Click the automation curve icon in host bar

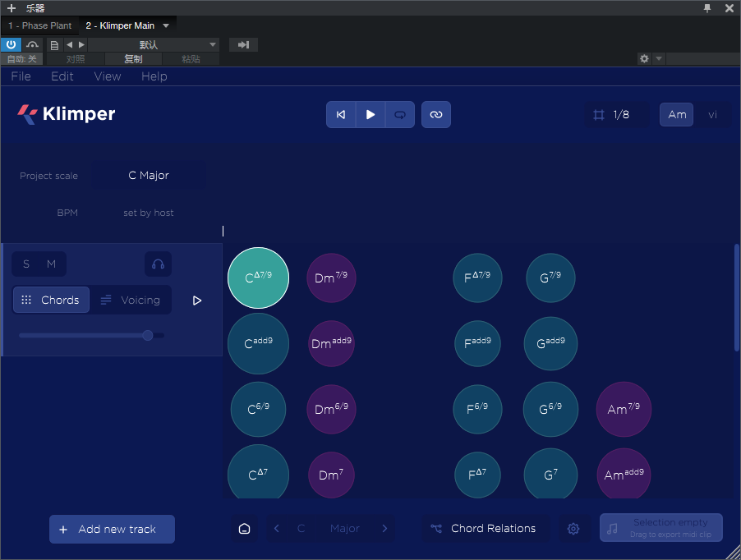click(x=32, y=45)
